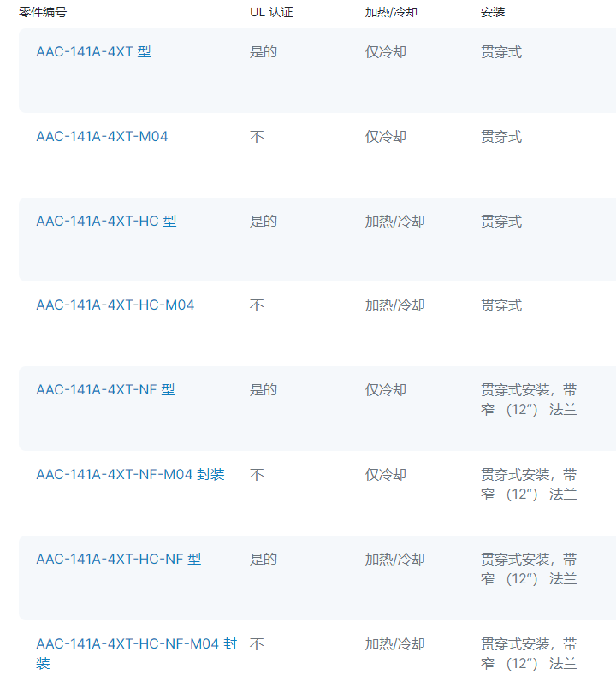Click the 零件编号 column header

point(43,12)
